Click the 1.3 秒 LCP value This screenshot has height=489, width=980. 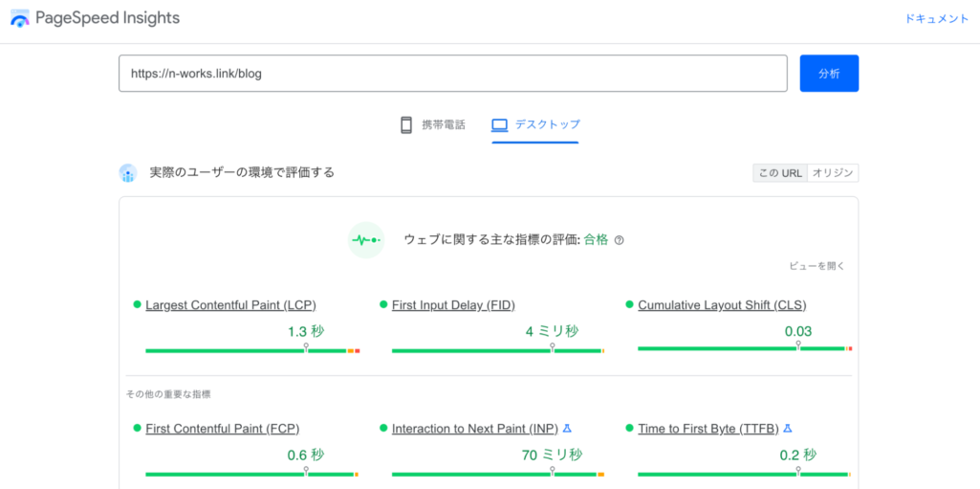(x=306, y=331)
